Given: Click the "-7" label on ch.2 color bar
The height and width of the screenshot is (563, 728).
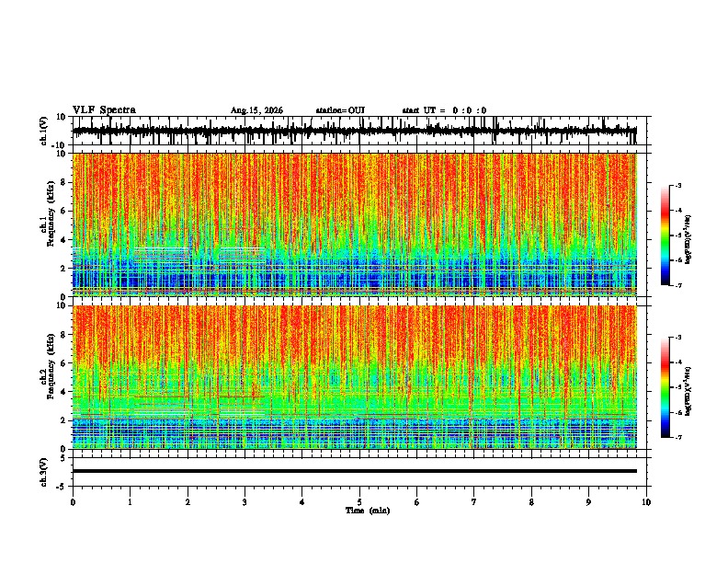Looking at the screenshot, I should point(678,438).
